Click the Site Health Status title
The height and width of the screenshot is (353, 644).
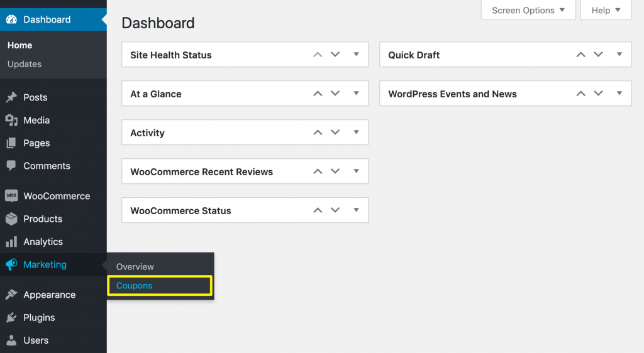pos(171,55)
